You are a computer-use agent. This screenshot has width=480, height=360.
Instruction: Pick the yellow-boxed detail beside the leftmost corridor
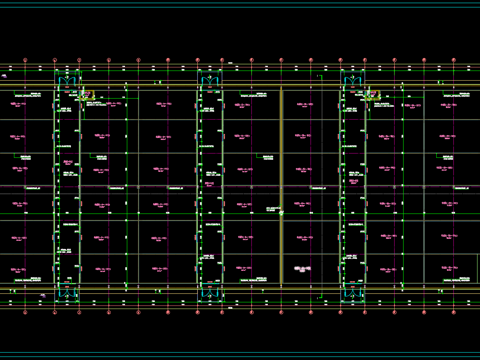point(87,95)
